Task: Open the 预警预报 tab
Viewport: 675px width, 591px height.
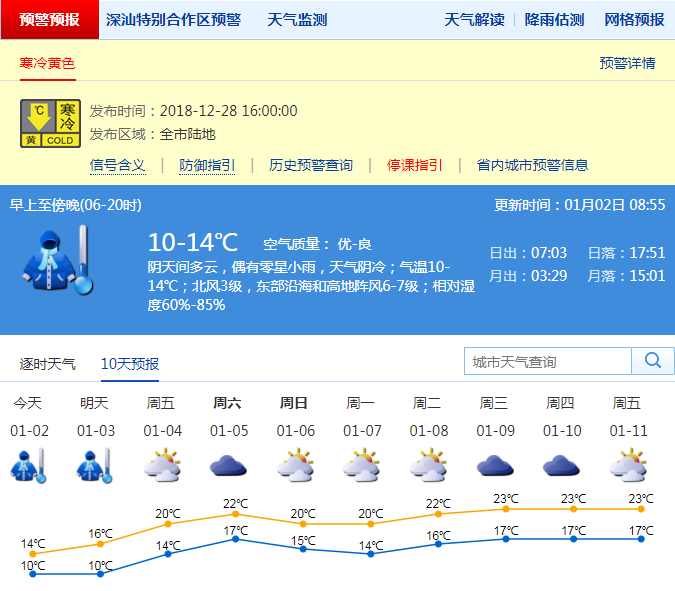Action: pyautogui.click(x=49, y=20)
